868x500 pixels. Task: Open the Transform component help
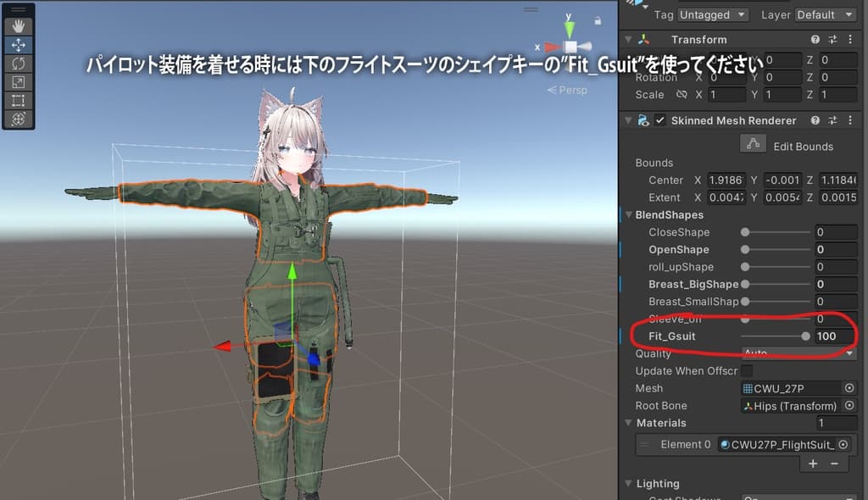pos(815,39)
